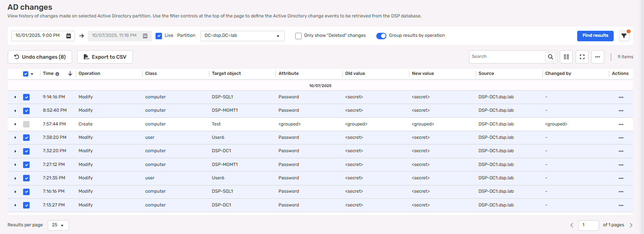This screenshot has height=234, width=644.
Task: Expand the 7:57:44 PM Create row
Action: [x=15, y=124]
